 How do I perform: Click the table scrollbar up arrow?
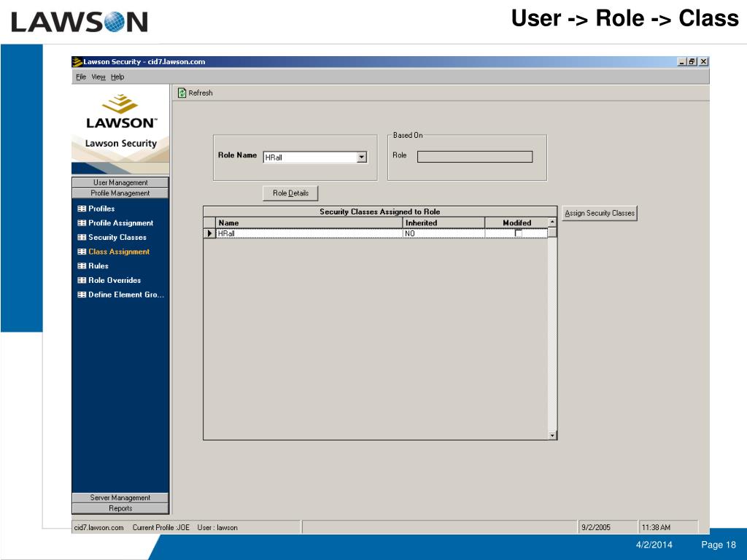(x=552, y=222)
